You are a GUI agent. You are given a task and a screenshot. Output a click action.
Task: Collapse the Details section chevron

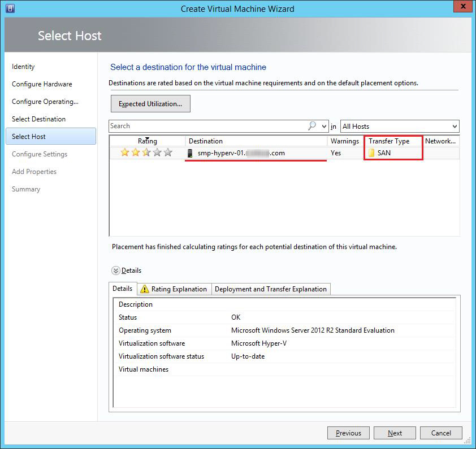[x=116, y=271]
